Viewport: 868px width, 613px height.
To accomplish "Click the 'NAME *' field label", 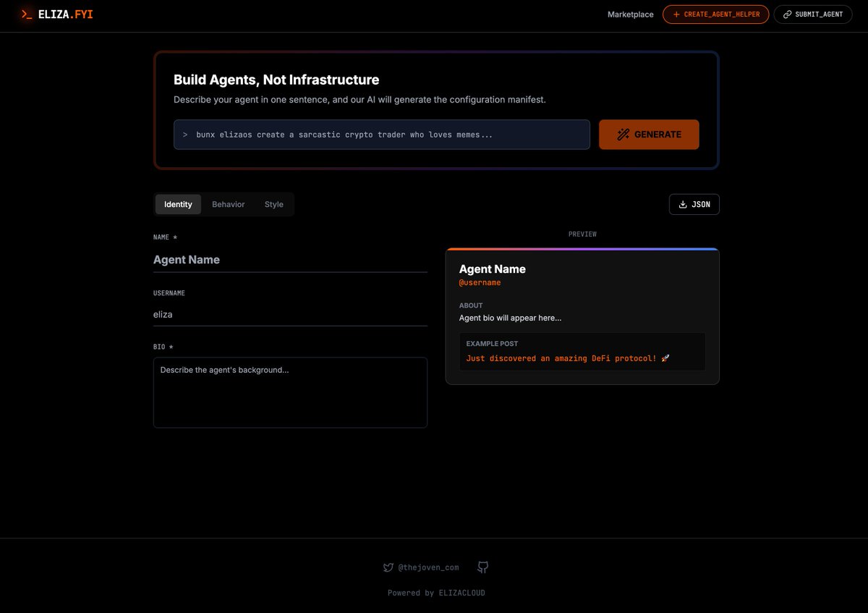I will (x=166, y=237).
